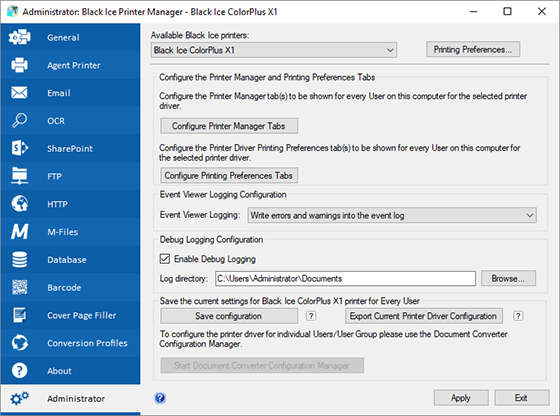Go to Conversion Profiles tab label

pyautogui.click(x=87, y=343)
